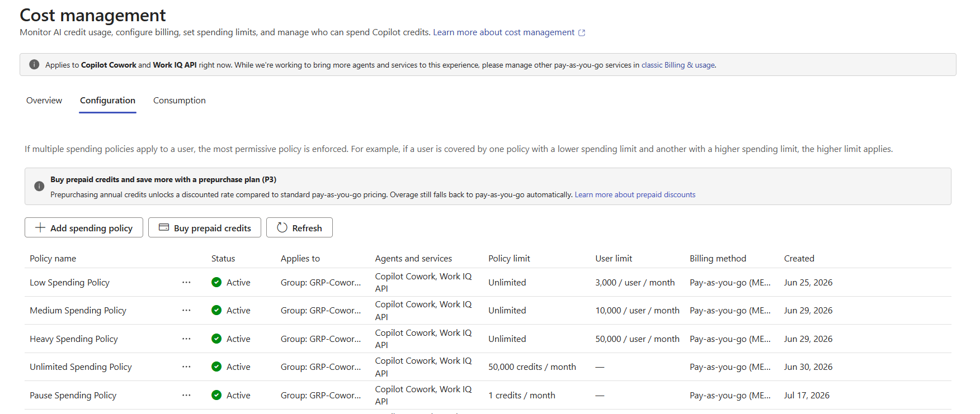Click the green Active status icon for Low Spending Policy
Image resolution: width=980 pixels, height=414 pixels.
[x=216, y=282]
